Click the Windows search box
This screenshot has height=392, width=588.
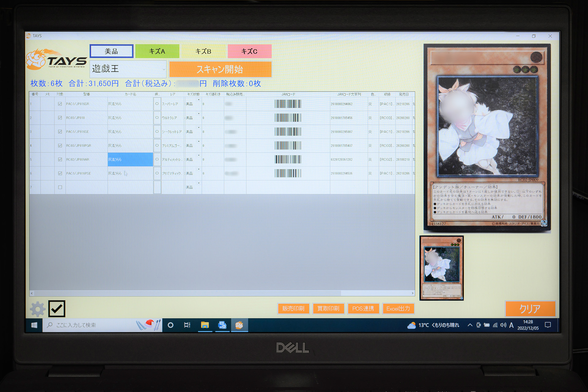tap(103, 325)
